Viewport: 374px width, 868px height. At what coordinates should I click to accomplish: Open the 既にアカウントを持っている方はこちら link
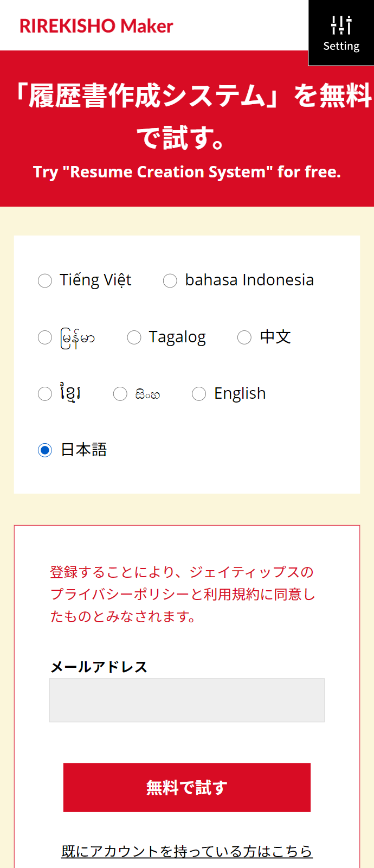pyautogui.click(x=187, y=851)
